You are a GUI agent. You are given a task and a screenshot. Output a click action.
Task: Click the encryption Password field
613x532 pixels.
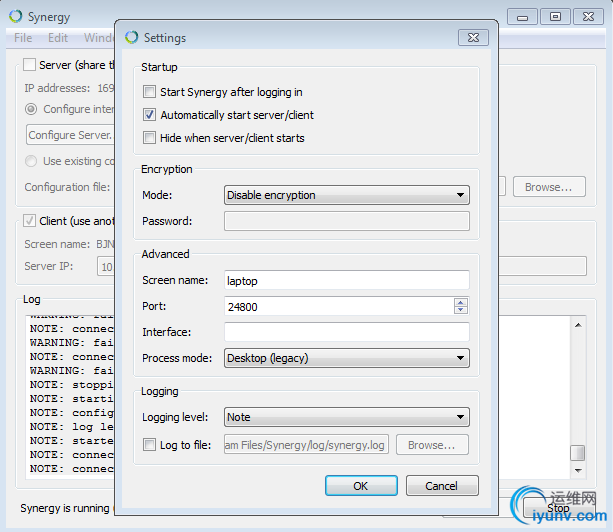point(347,221)
